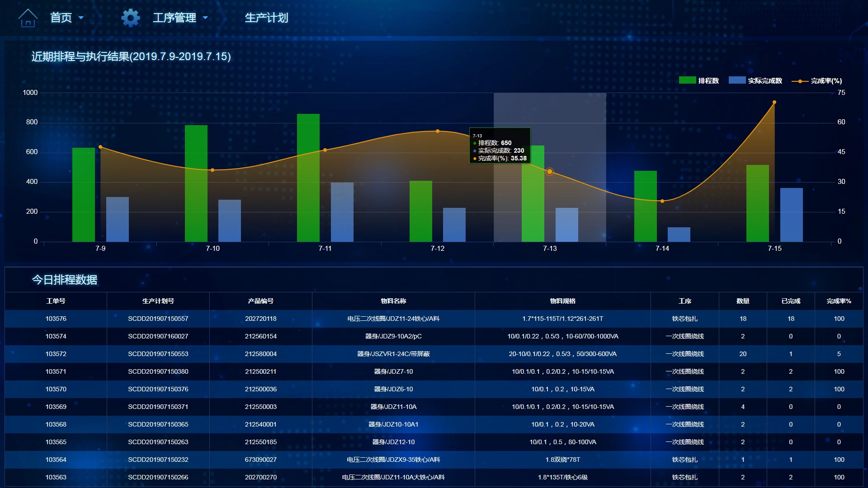Expand the 首页 dropdown arrow
Viewport: 868px width, 488px height.
pos(81,18)
